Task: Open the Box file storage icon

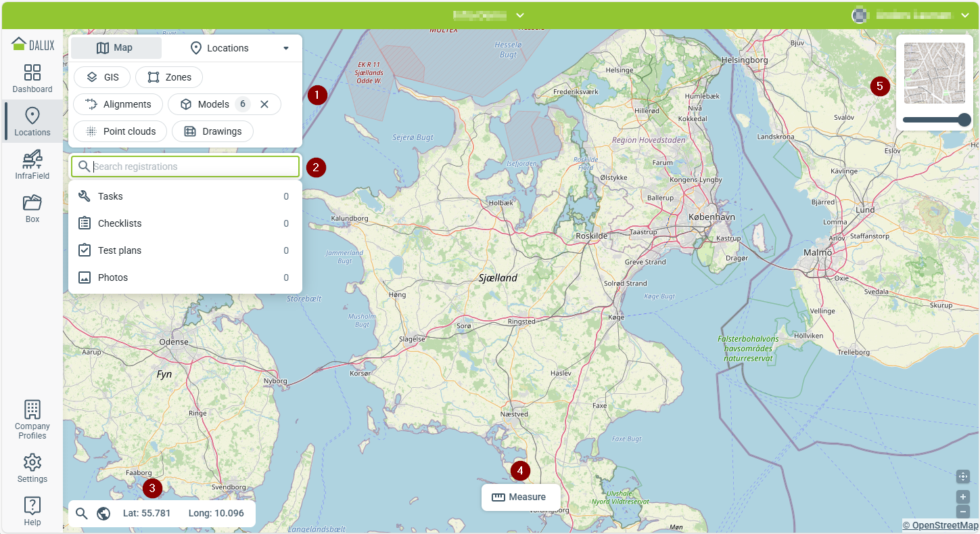Action: point(32,208)
